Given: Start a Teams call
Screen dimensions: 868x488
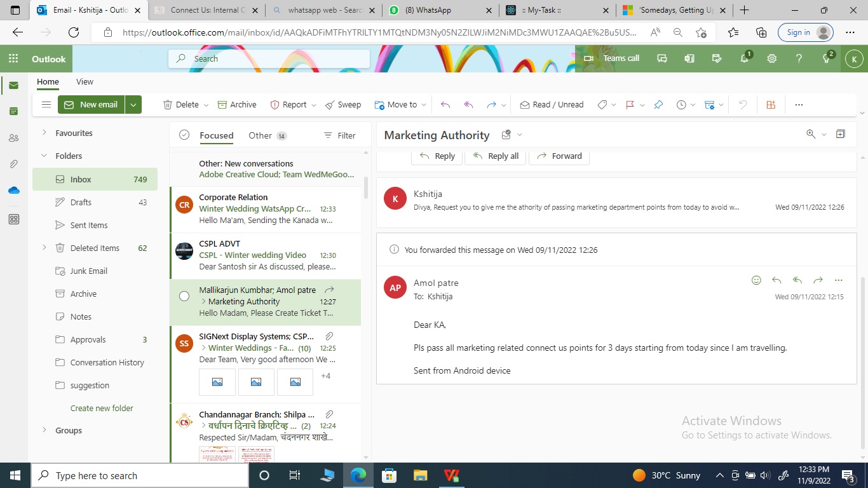Looking at the screenshot, I should (611, 58).
